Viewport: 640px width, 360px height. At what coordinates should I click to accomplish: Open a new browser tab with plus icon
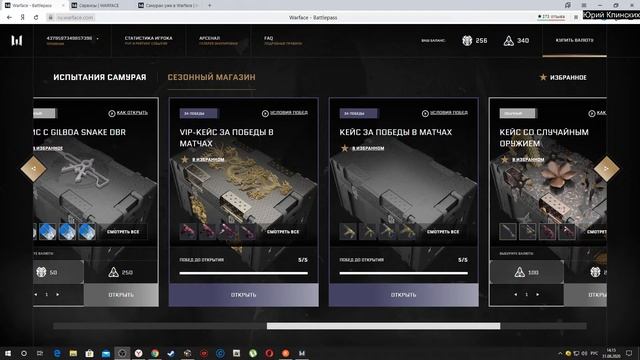(209, 5)
